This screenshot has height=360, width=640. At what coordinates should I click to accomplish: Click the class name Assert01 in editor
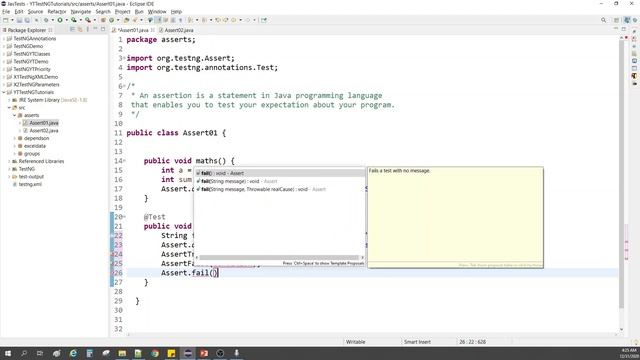point(200,133)
